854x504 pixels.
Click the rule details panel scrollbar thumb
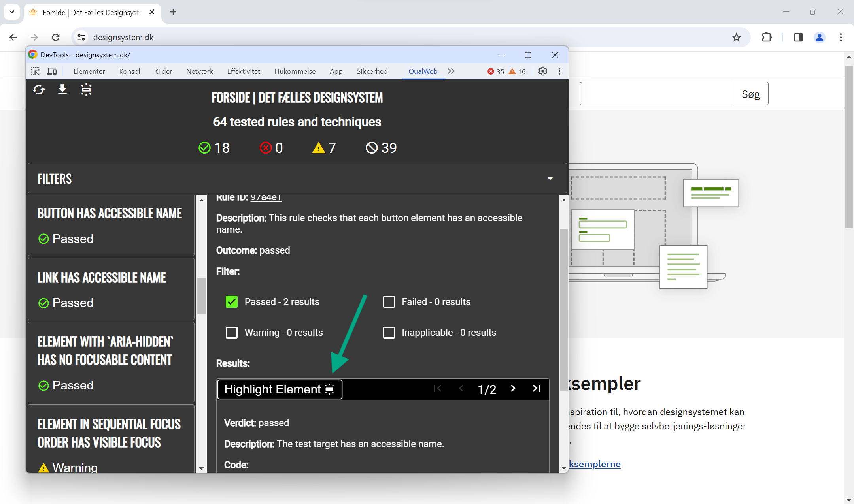(564, 310)
